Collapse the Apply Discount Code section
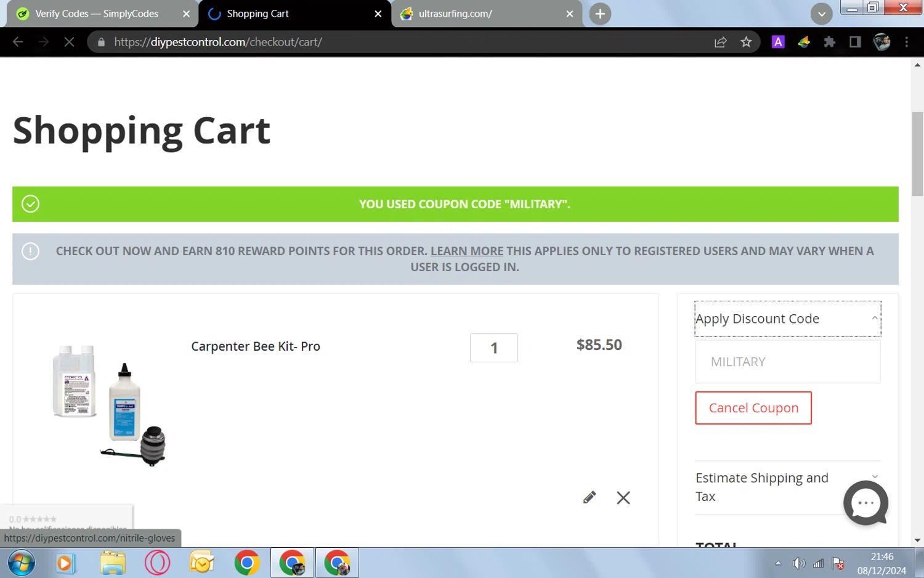924x578 pixels. [x=788, y=319]
